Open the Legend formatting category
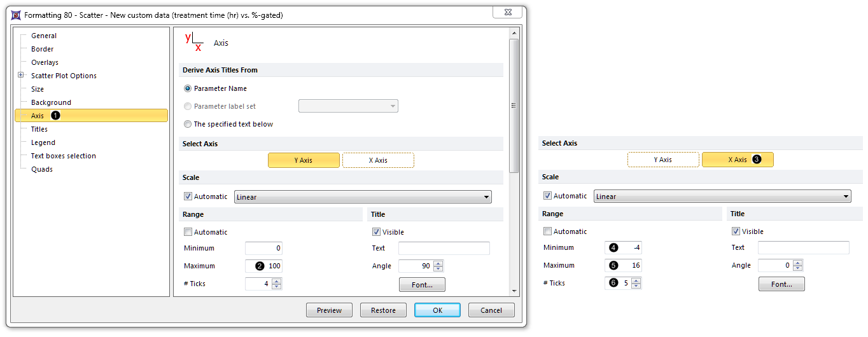Image resolution: width=868 pixels, height=337 pixels. coord(43,142)
